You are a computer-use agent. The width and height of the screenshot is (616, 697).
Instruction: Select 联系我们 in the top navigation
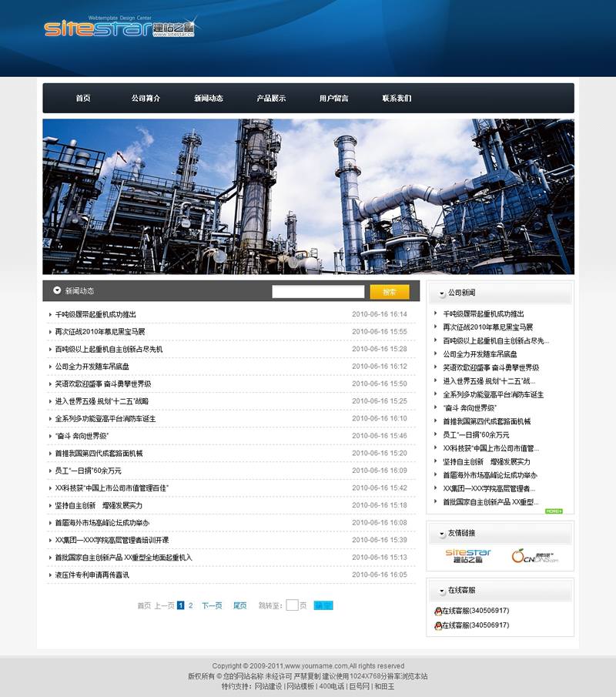(397, 99)
